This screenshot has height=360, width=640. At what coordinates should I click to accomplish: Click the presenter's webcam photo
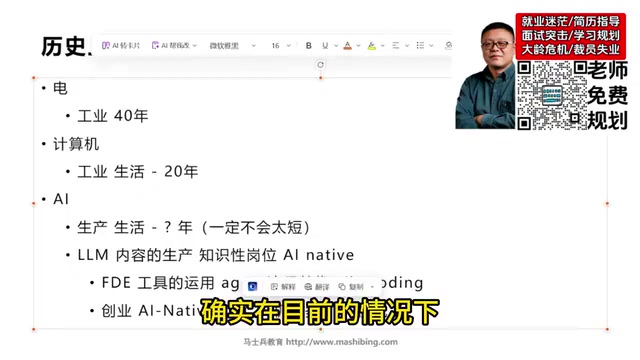pyautogui.click(x=486, y=76)
